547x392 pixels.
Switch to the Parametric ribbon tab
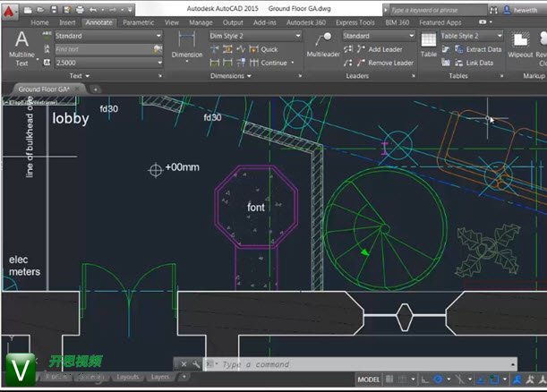coord(138,22)
